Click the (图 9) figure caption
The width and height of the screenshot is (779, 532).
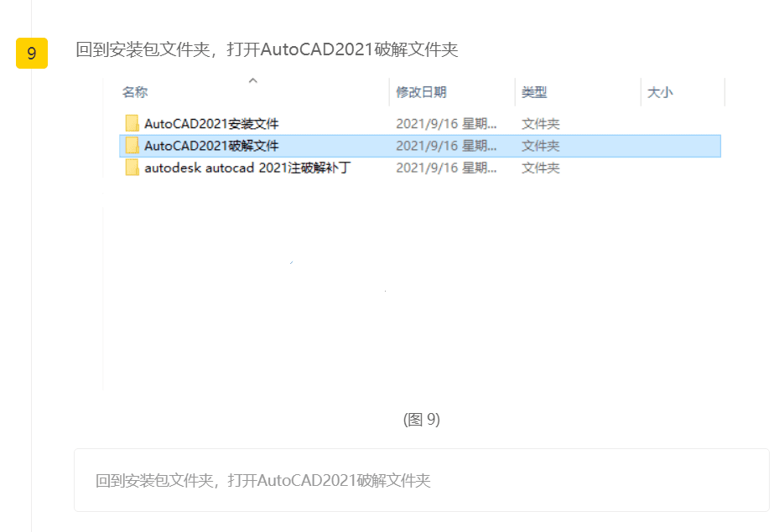click(421, 420)
